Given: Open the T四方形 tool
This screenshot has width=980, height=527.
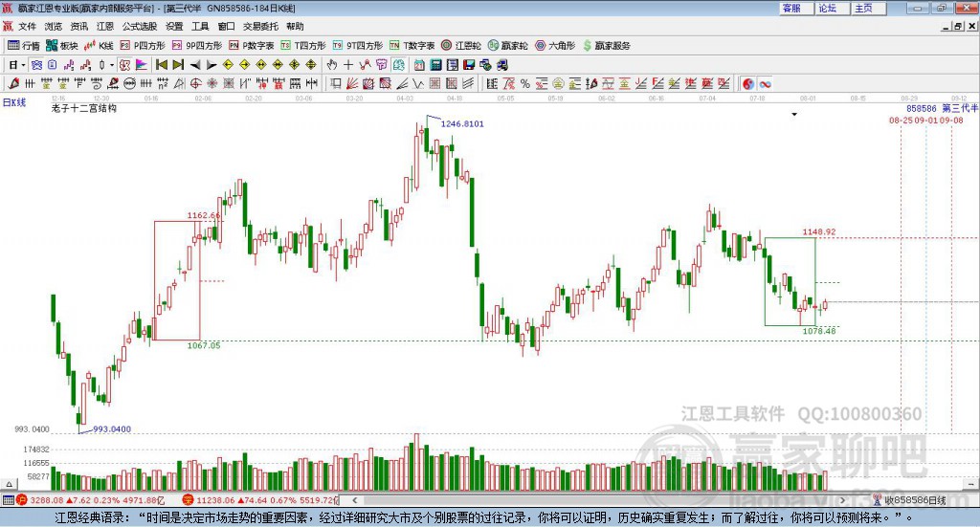Looking at the screenshot, I should tap(303, 46).
